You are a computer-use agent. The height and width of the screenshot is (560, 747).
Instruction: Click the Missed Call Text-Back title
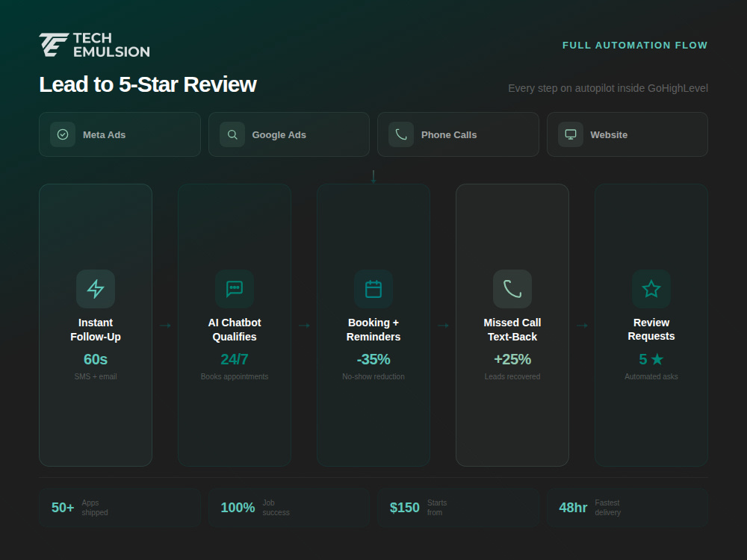point(512,329)
